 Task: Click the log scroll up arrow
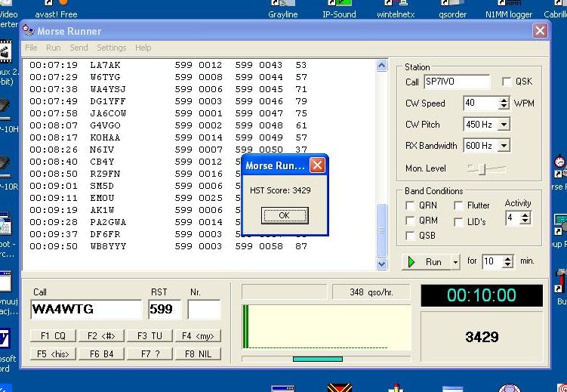pyautogui.click(x=382, y=66)
